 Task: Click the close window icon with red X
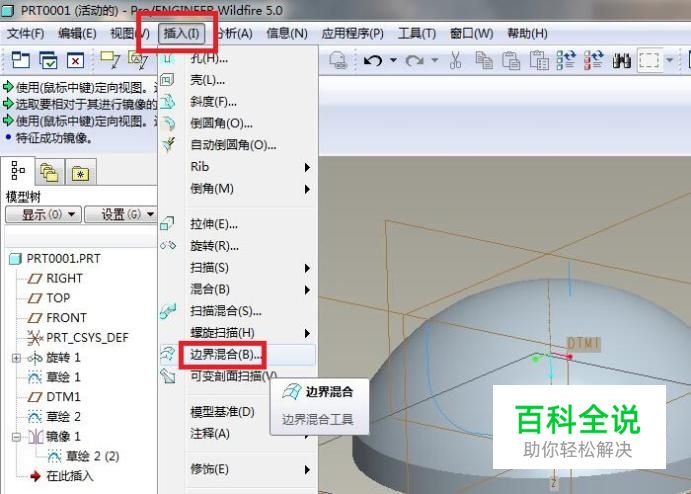pos(75,60)
